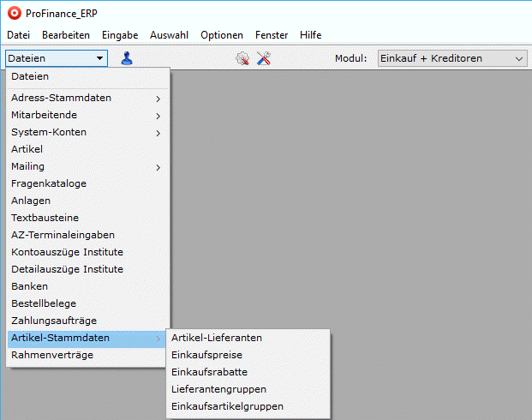Image resolution: width=532 pixels, height=420 pixels.
Task: Choose Einkaufspreise in the submenu
Action: click(206, 355)
